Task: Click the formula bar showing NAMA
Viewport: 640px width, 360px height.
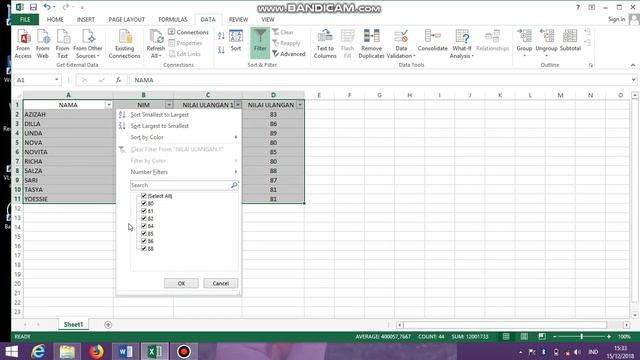Action: pos(380,80)
